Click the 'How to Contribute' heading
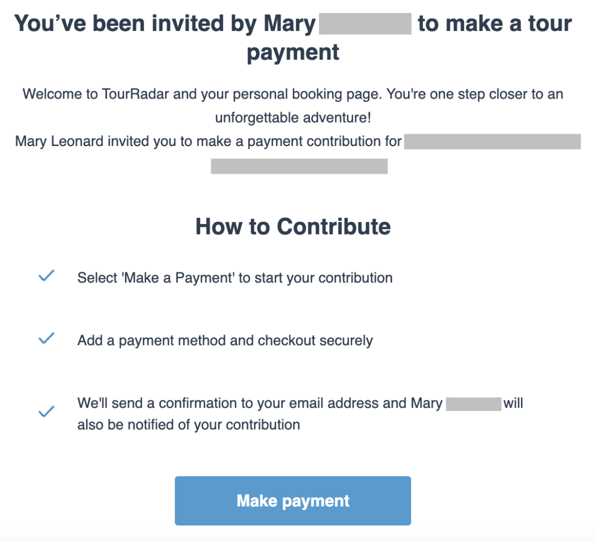Screen dimensions: 605x541 point(293,226)
